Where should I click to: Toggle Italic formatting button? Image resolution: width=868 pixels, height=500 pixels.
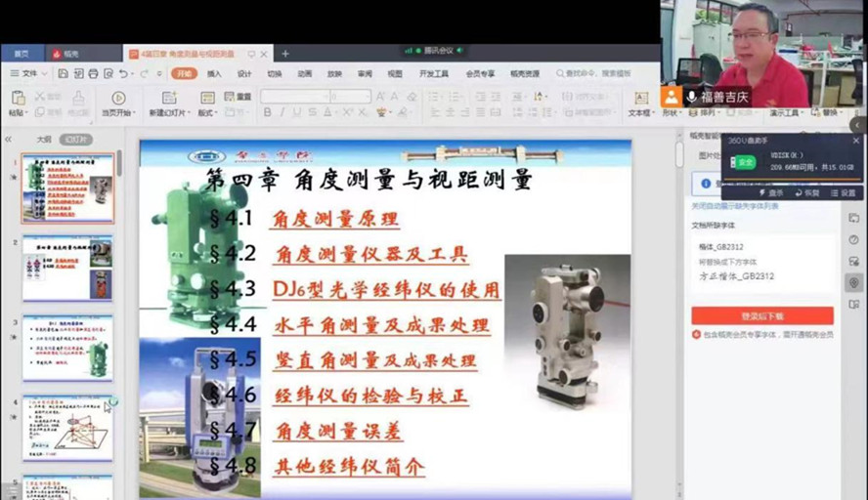[x=282, y=113]
